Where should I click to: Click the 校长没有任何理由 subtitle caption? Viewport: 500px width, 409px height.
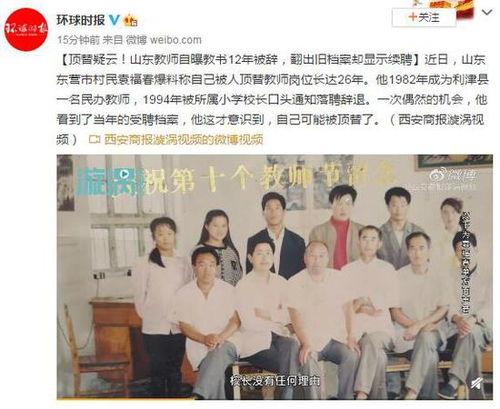click(275, 380)
